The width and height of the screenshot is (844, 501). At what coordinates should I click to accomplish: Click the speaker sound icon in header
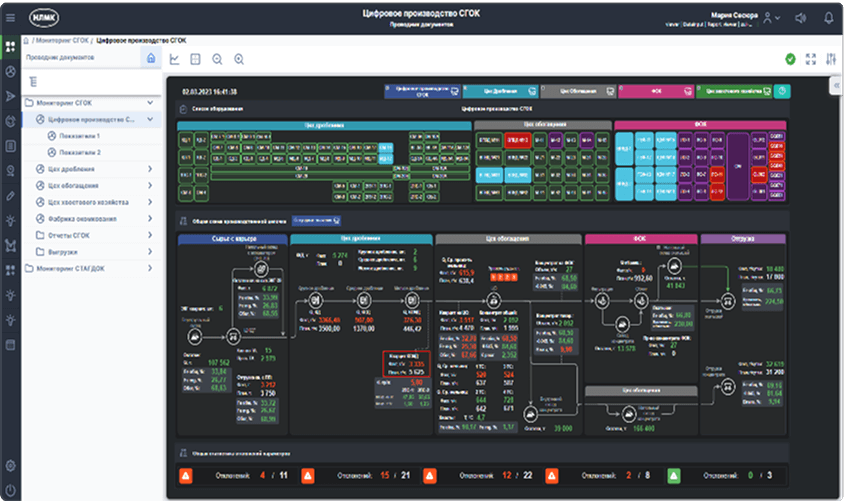[799, 18]
